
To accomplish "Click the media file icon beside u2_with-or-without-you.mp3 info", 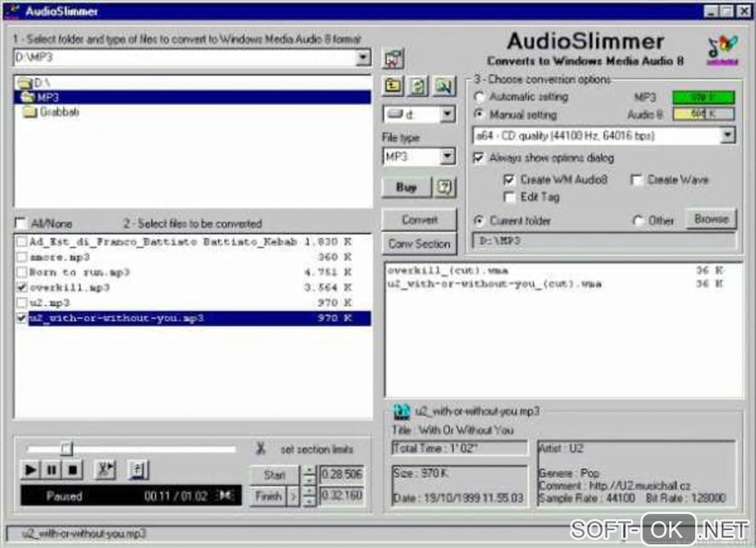I will 401,412.
